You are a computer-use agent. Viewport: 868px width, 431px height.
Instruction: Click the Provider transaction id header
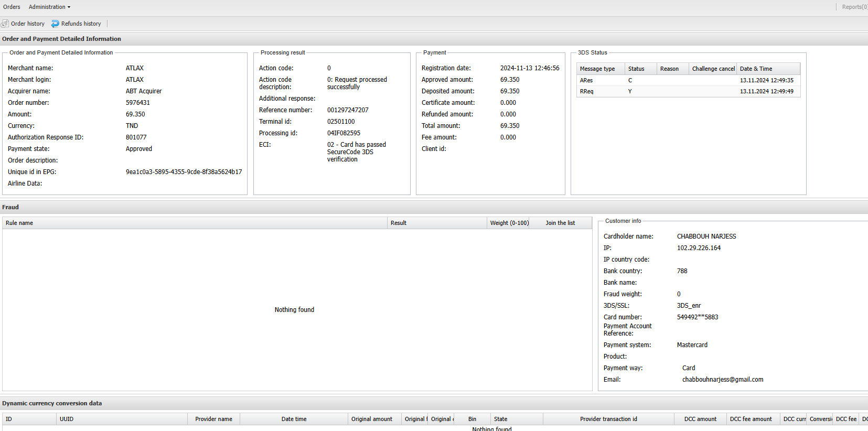(608, 419)
